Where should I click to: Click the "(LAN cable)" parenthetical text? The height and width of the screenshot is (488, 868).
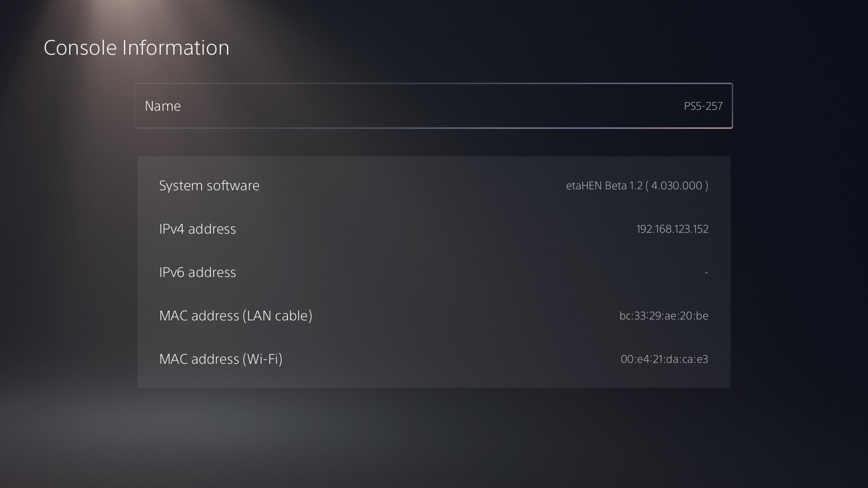pos(278,315)
